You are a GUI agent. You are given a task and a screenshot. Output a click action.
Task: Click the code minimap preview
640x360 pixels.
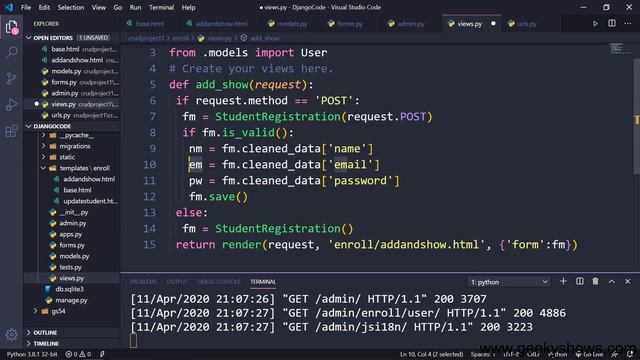click(x=620, y=49)
